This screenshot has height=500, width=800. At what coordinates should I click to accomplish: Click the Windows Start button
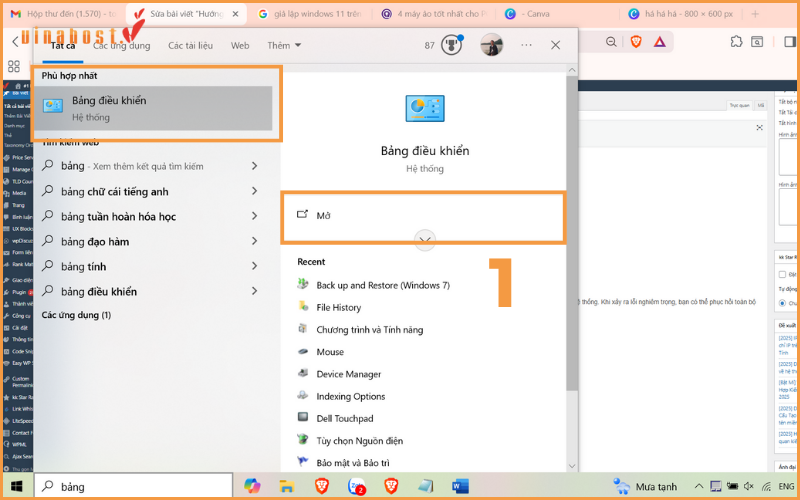pyautogui.click(x=14, y=486)
